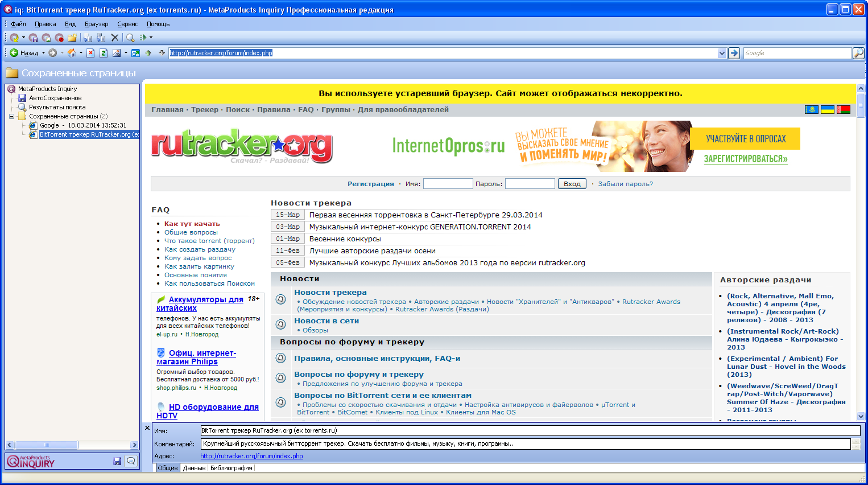Viewport: 868px width, 485px height.
Task: Click the tree panel horizontal scrollbar thumb
Action: coord(47,445)
